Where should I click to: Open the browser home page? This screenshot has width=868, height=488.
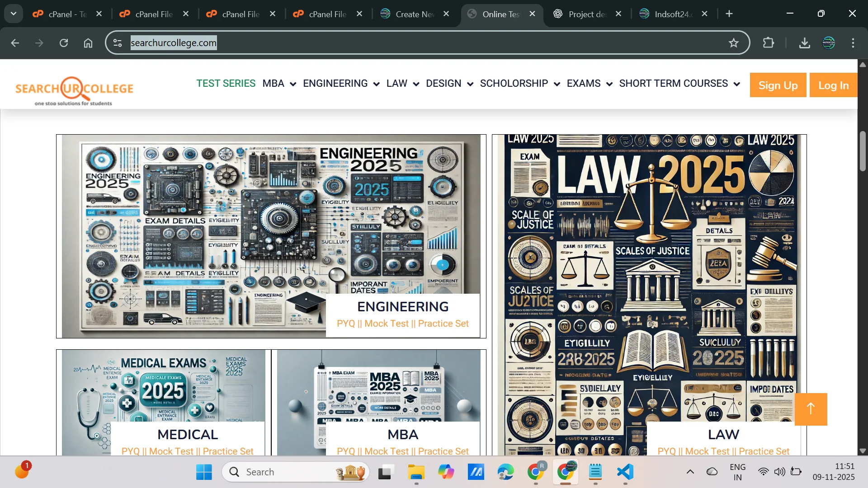pos(88,43)
